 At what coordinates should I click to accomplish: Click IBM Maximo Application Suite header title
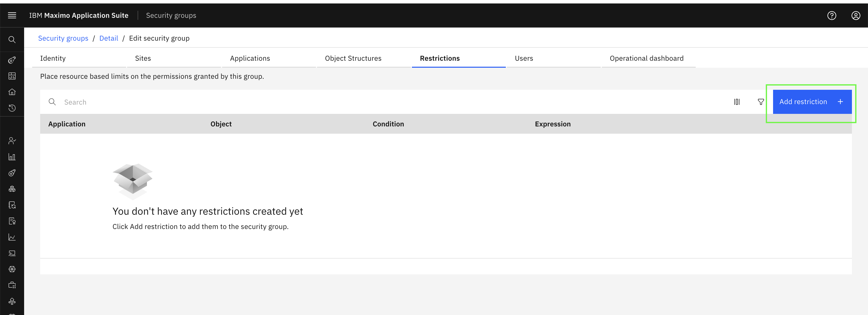pos(79,16)
